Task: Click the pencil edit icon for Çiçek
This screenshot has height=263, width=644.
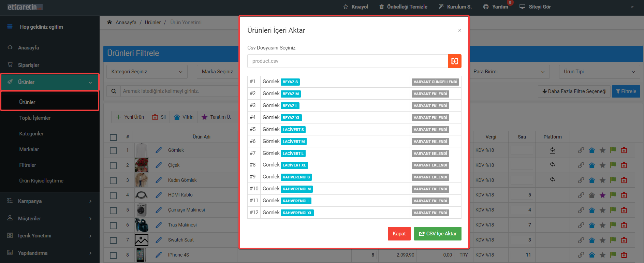Action: coord(159,165)
